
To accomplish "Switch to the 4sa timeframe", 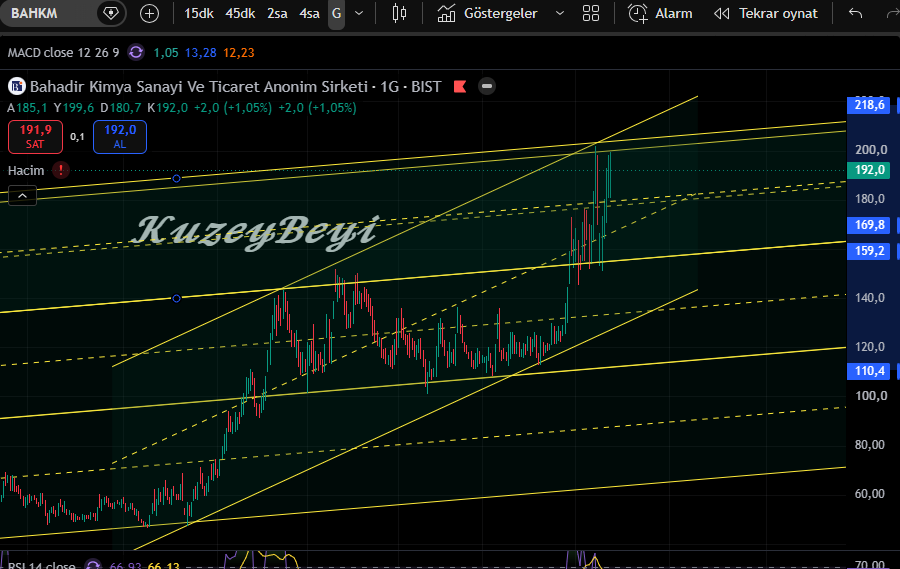I will pyautogui.click(x=309, y=13).
